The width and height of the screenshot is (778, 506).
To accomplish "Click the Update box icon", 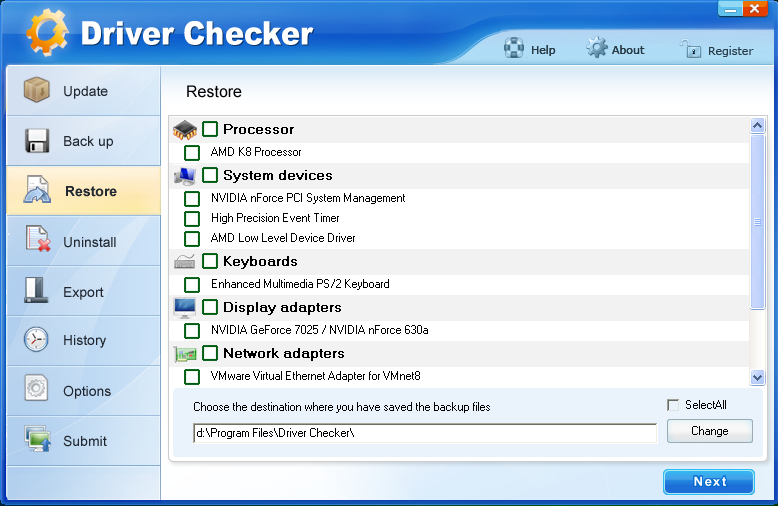I will [x=37, y=90].
